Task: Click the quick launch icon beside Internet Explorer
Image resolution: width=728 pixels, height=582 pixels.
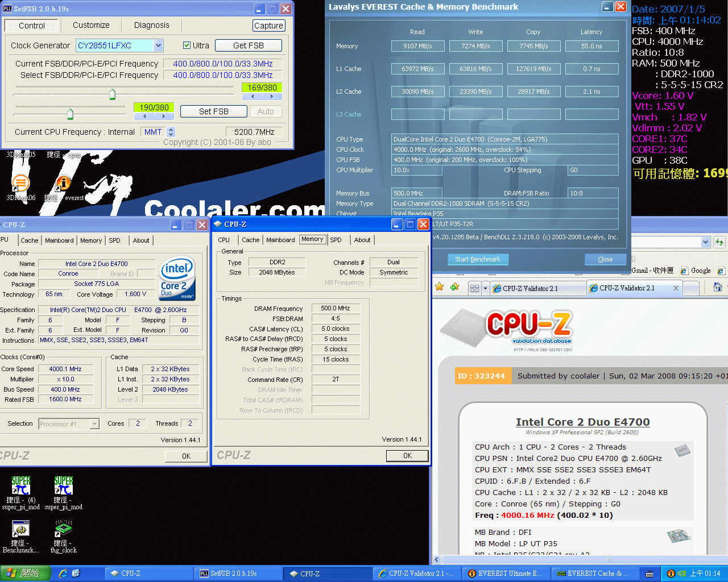Action: 76,573
